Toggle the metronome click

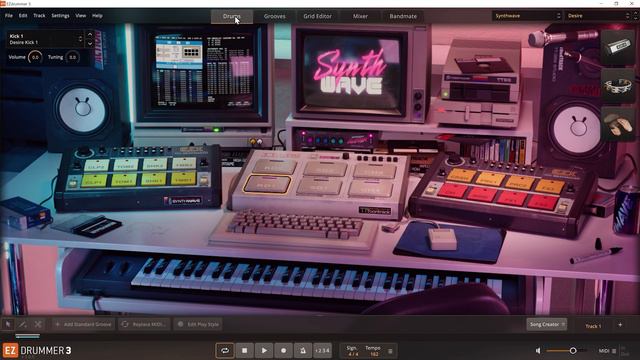(303, 350)
